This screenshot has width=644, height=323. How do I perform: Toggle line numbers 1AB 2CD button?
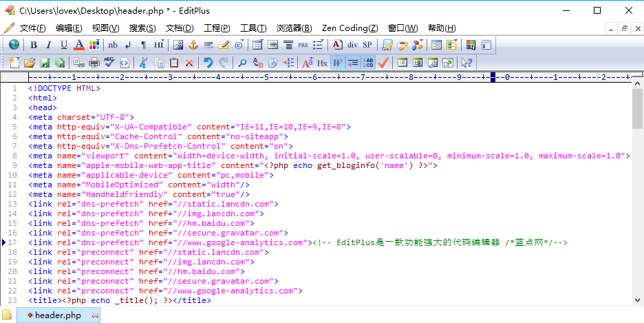tap(368, 63)
